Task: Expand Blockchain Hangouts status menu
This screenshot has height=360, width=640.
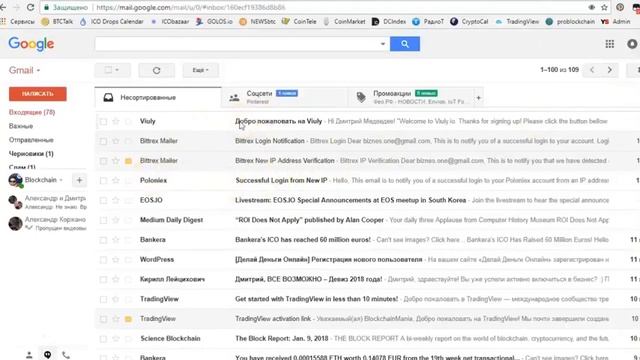Action: pos(61,180)
